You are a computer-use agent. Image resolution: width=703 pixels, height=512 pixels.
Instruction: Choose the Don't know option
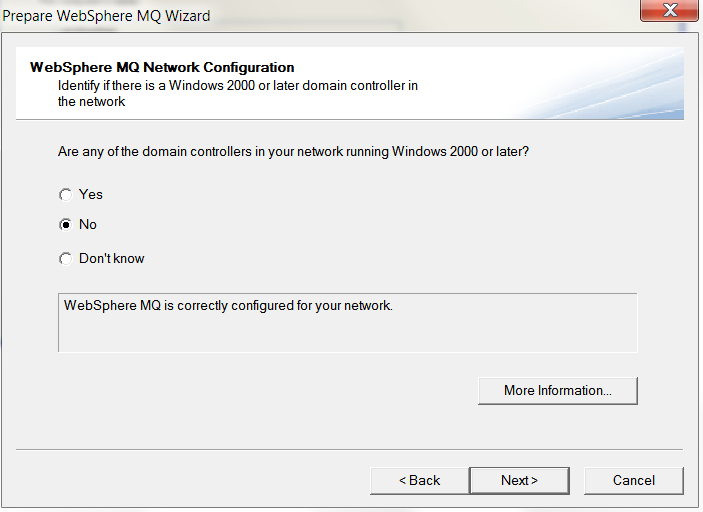click(65, 259)
